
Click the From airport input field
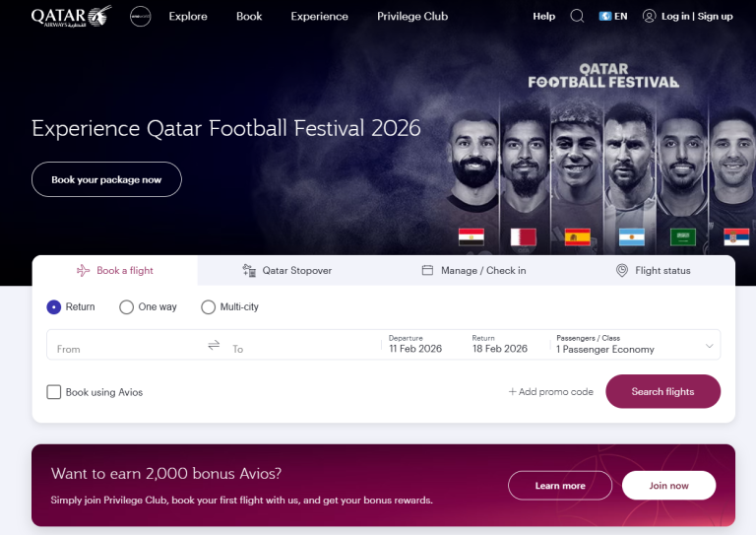(x=123, y=349)
